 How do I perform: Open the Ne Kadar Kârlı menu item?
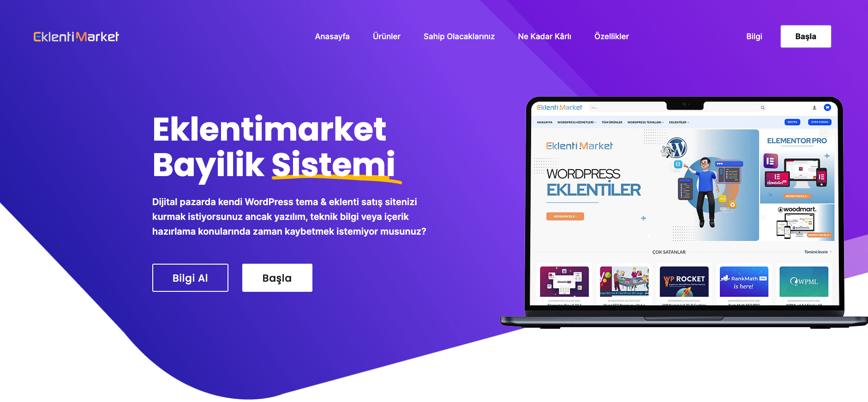pos(545,36)
